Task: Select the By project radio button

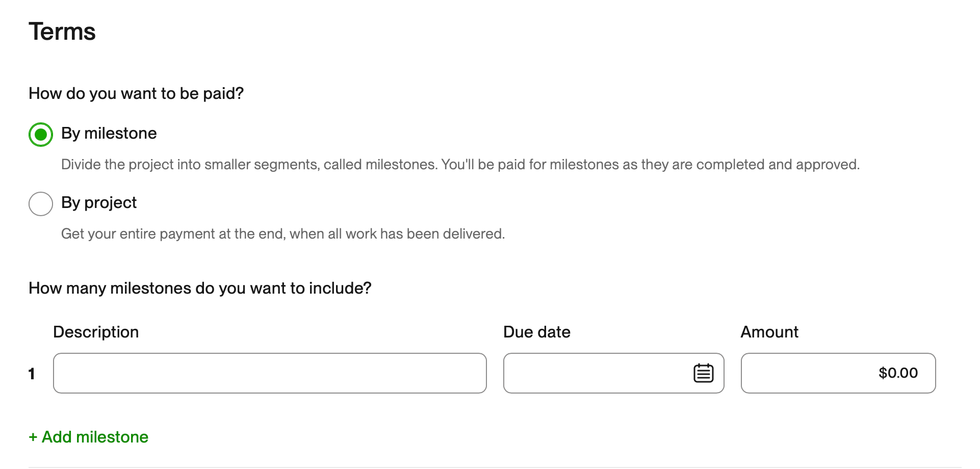Action: [x=41, y=204]
